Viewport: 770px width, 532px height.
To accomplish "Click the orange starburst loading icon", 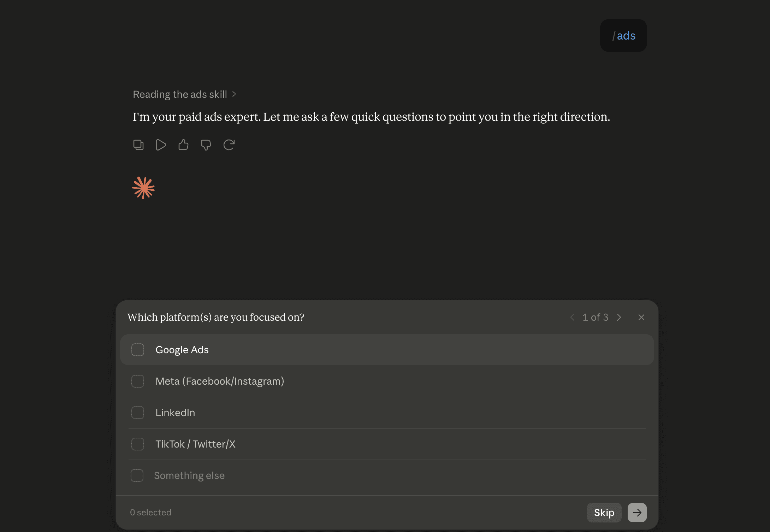I will [143, 188].
